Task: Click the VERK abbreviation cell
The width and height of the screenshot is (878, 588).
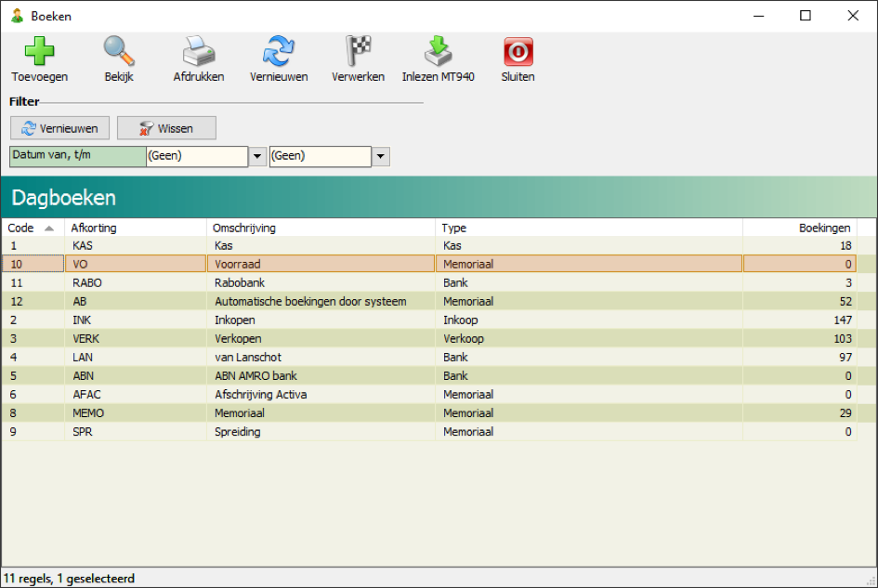Action: 136,339
